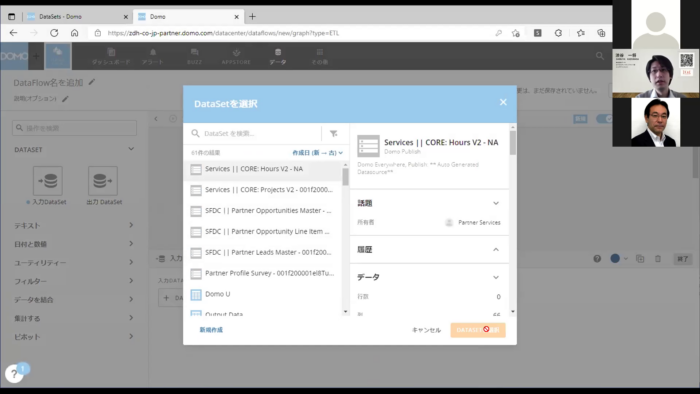Expand the データを結合 category

coord(74,299)
